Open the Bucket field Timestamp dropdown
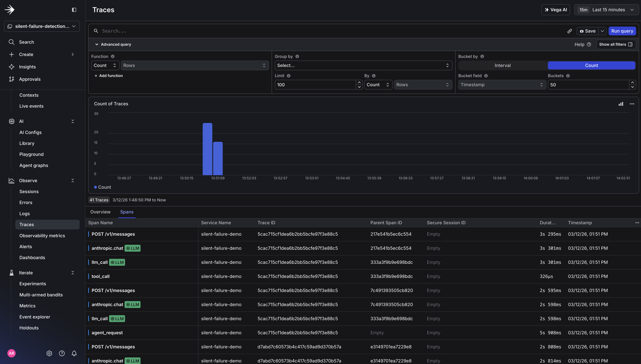The height and width of the screenshot is (364, 641). [x=502, y=85]
